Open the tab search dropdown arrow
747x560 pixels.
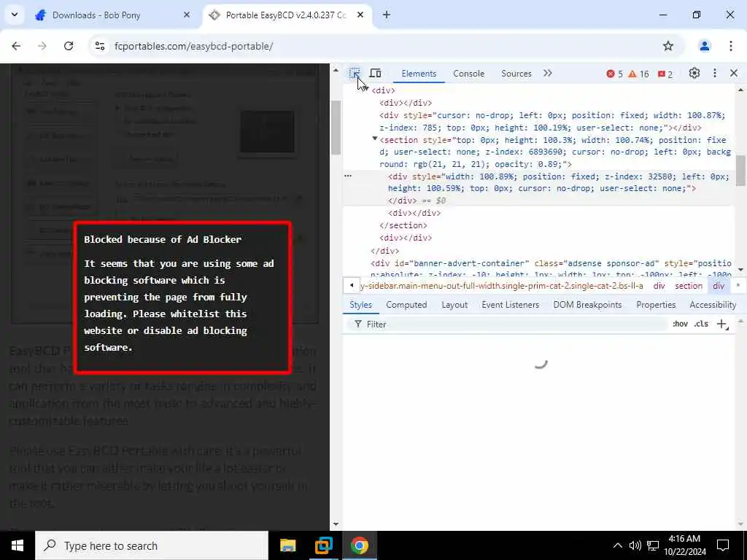15,15
